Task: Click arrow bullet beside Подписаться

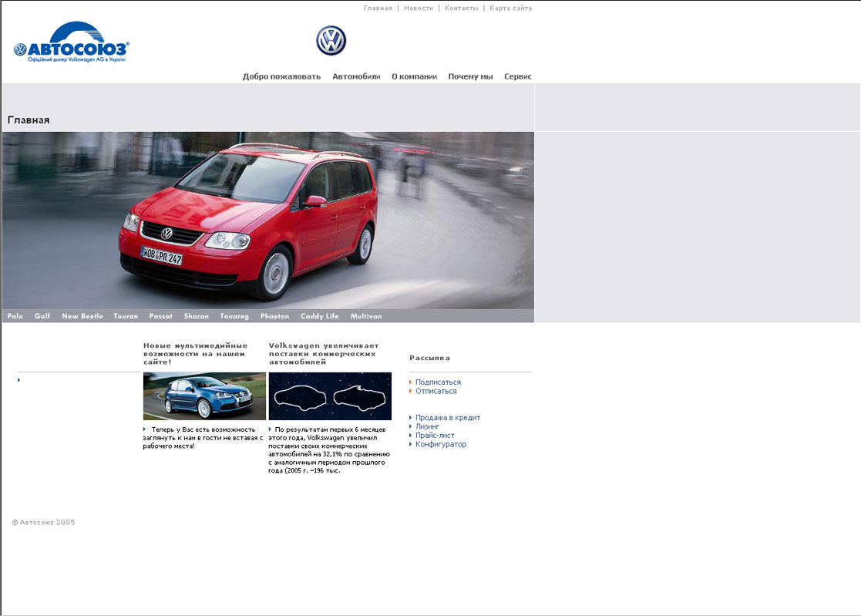Action: pyautogui.click(x=411, y=382)
